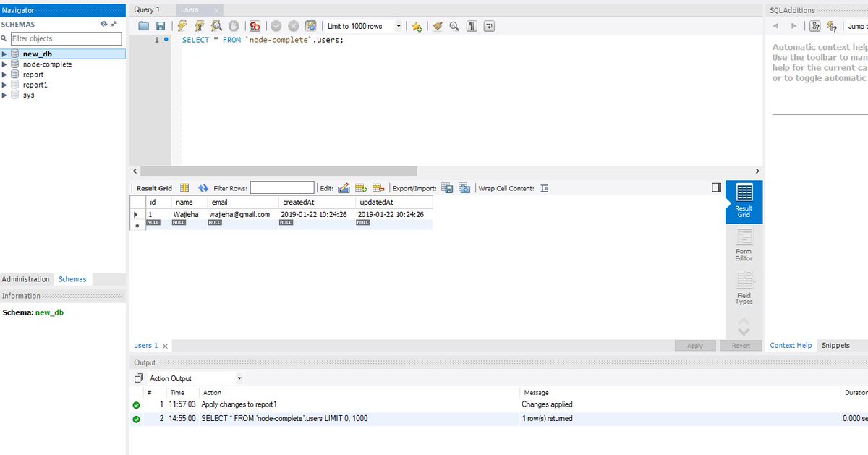
Task: Select the output row 'Apply changes to report1'
Action: pyautogui.click(x=498, y=404)
